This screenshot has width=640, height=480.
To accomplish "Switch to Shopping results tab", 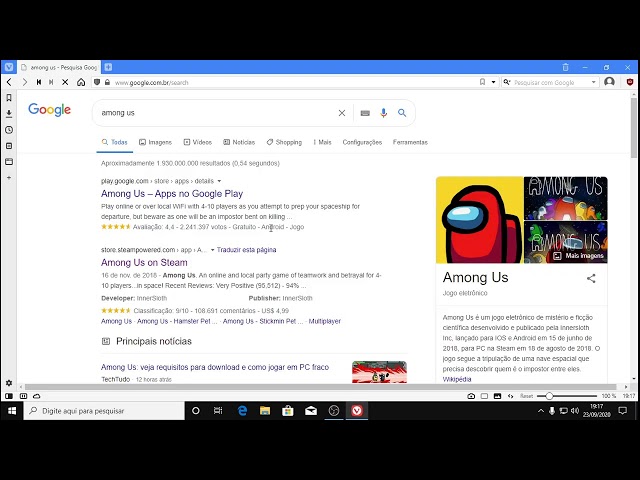I will pyautogui.click(x=284, y=142).
